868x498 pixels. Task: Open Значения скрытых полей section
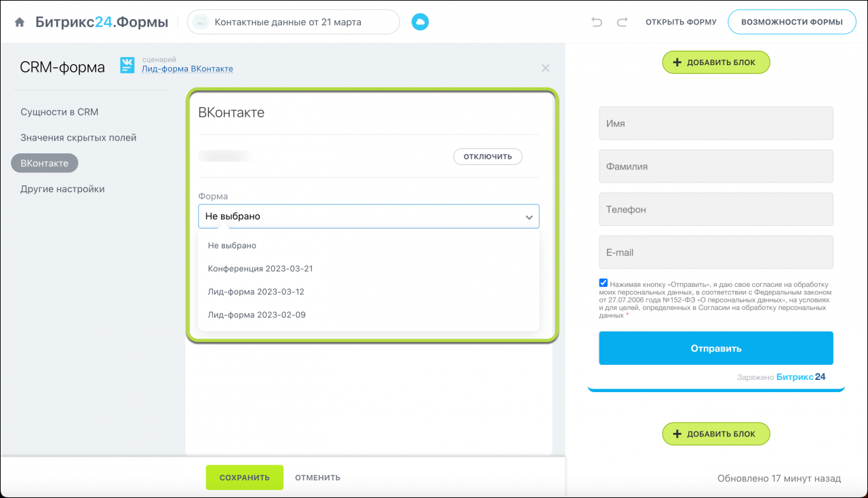point(79,138)
